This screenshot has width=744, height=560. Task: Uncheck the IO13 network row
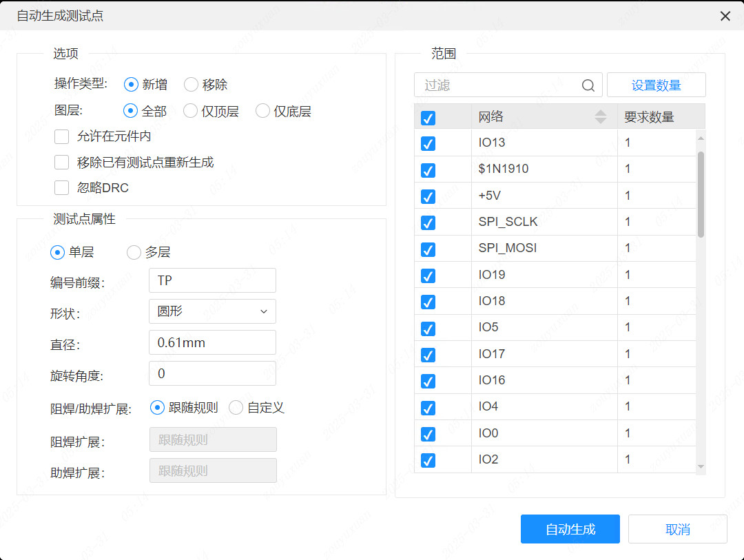[x=428, y=143]
